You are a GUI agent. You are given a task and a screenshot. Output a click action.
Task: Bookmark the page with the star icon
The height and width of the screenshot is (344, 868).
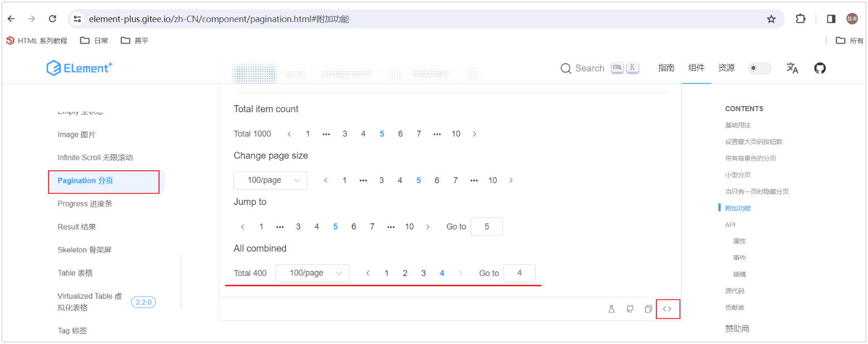pyautogui.click(x=772, y=18)
